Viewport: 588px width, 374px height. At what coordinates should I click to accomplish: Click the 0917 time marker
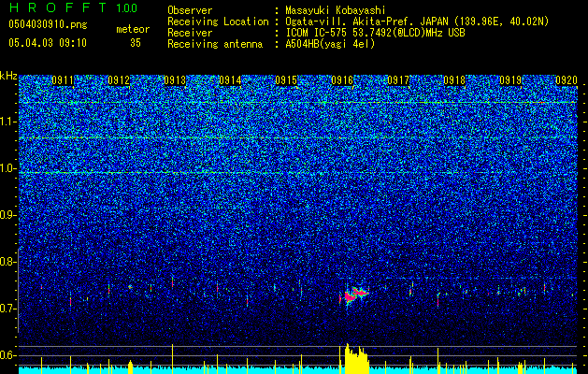(398, 80)
